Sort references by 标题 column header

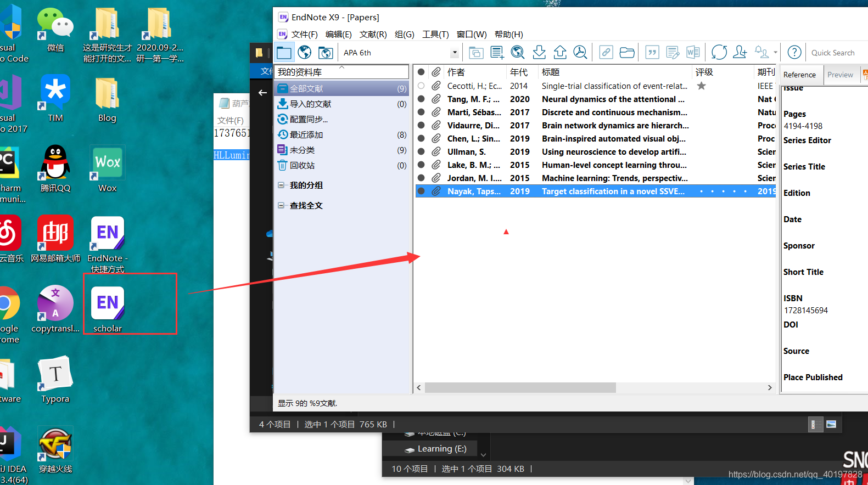pyautogui.click(x=615, y=72)
